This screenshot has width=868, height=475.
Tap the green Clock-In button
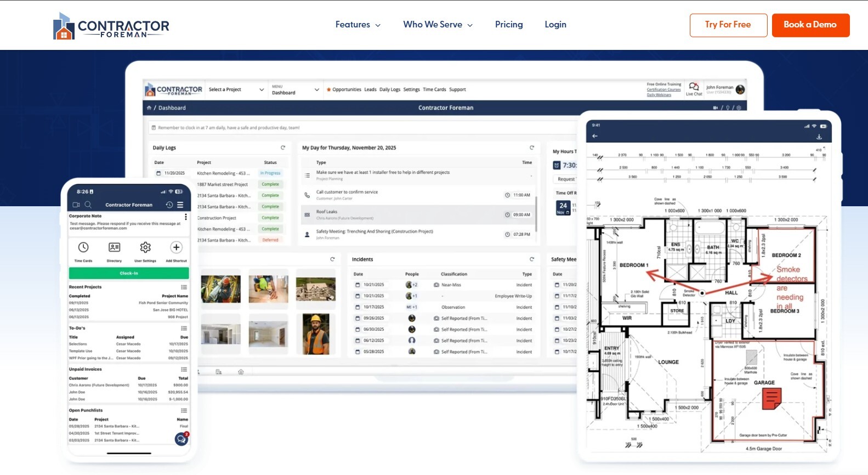tap(129, 273)
